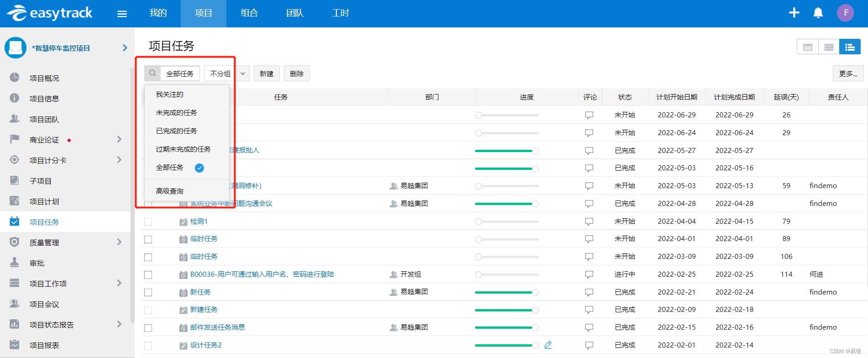The image size is (868, 358).
Task: Switch to 组合 tab
Action: point(249,13)
